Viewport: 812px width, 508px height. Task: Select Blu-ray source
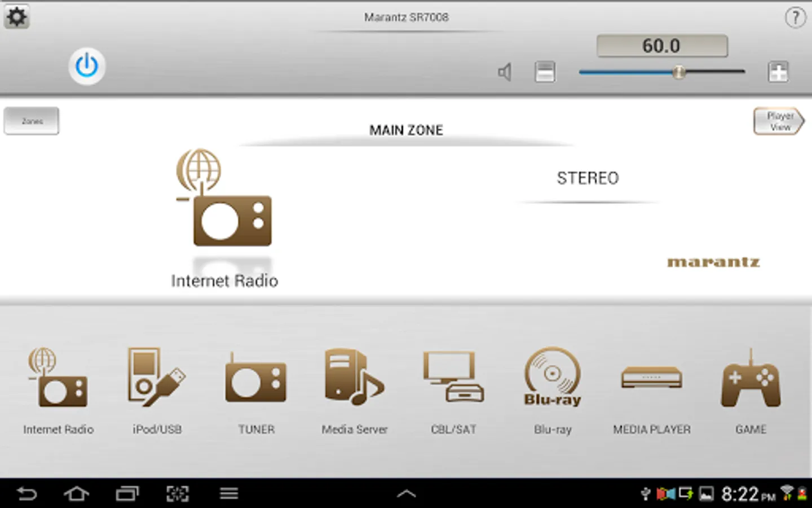(x=553, y=391)
